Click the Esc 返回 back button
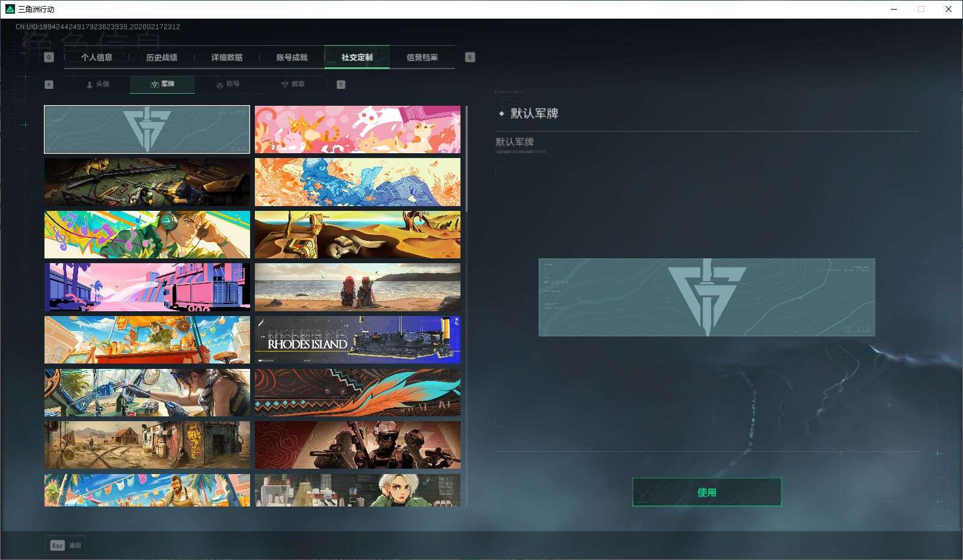 pos(66,545)
